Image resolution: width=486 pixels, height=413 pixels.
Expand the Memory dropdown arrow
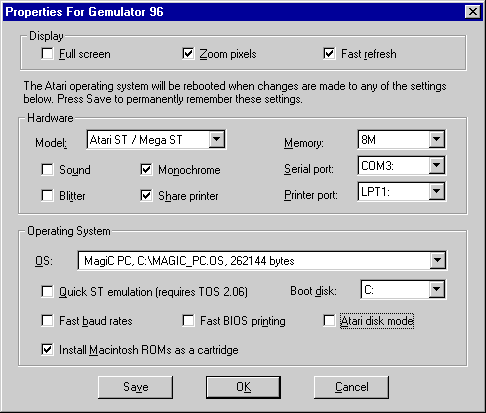click(x=437, y=139)
